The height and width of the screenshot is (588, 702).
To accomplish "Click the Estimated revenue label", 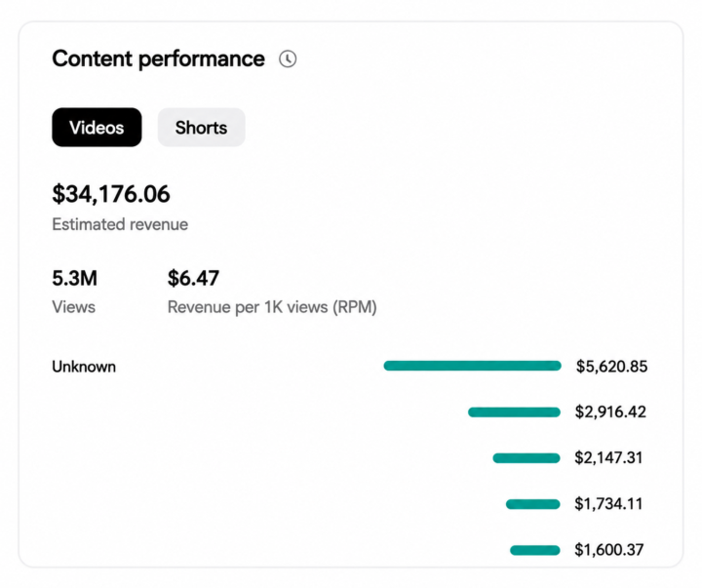I will pos(120,224).
